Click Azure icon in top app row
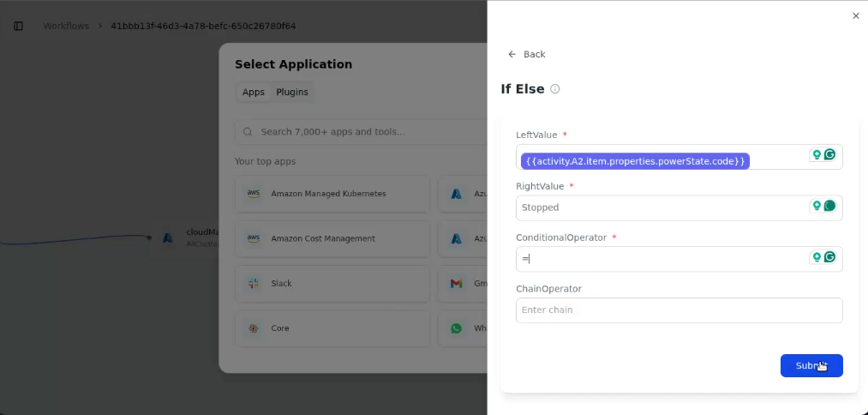 tap(456, 194)
